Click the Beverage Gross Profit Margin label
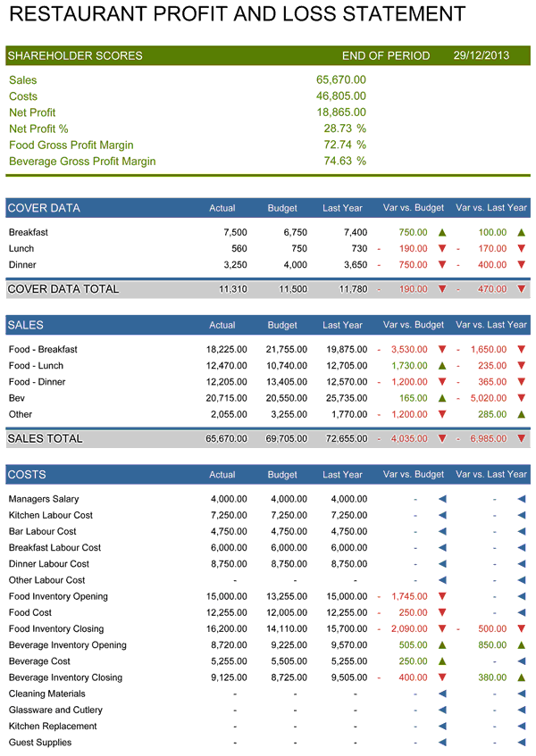 (82, 162)
